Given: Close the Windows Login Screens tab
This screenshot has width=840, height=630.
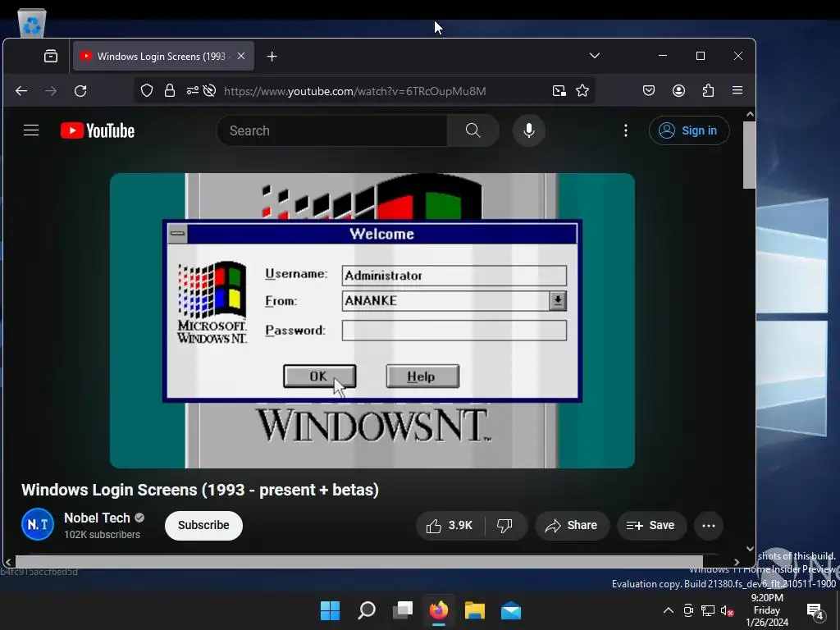Looking at the screenshot, I should 241,56.
